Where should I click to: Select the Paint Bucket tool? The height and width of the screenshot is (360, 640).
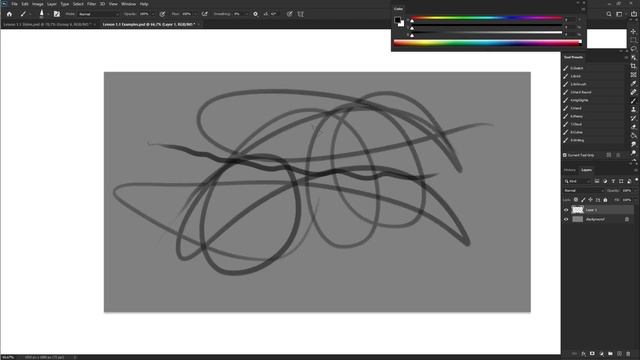click(633, 136)
